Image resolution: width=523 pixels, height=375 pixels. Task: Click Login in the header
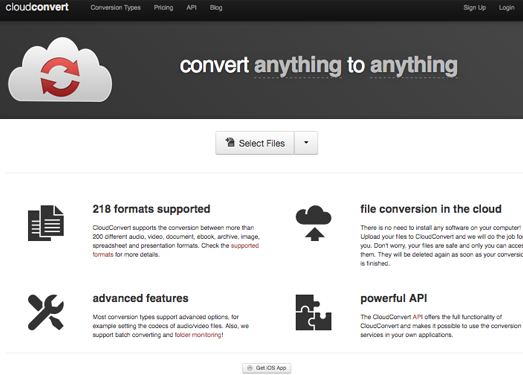[506, 8]
